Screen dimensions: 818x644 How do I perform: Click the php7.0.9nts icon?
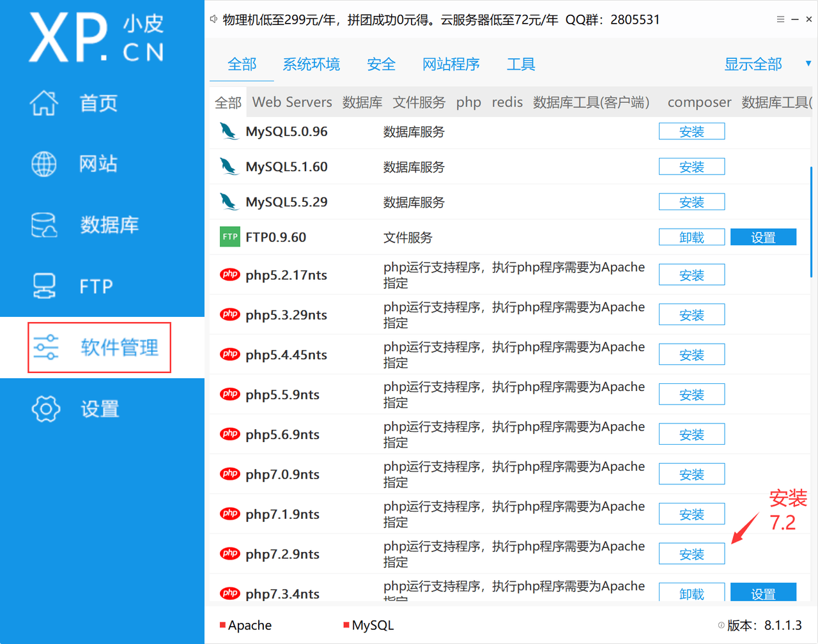coord(230,474)
